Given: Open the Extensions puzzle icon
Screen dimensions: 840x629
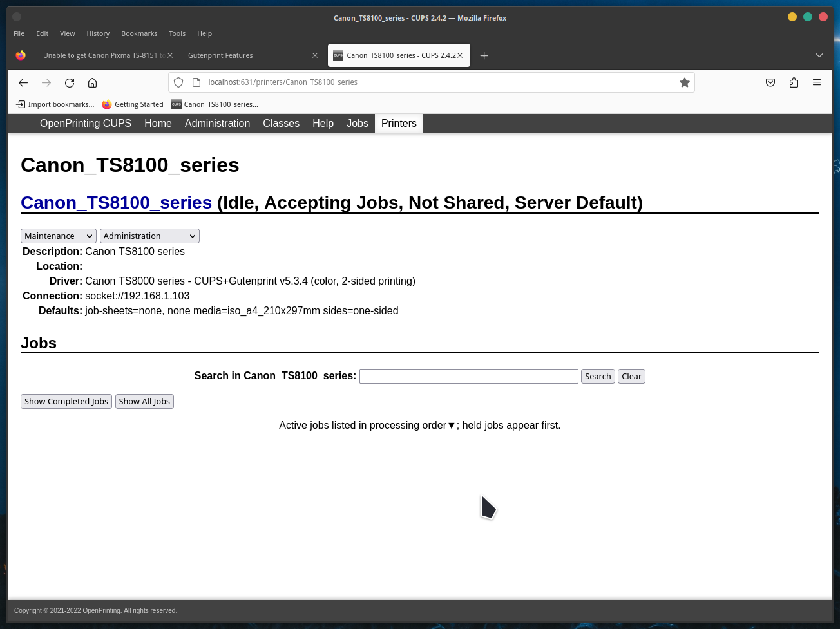Looking at the screenshot, I should pos(794,82).
